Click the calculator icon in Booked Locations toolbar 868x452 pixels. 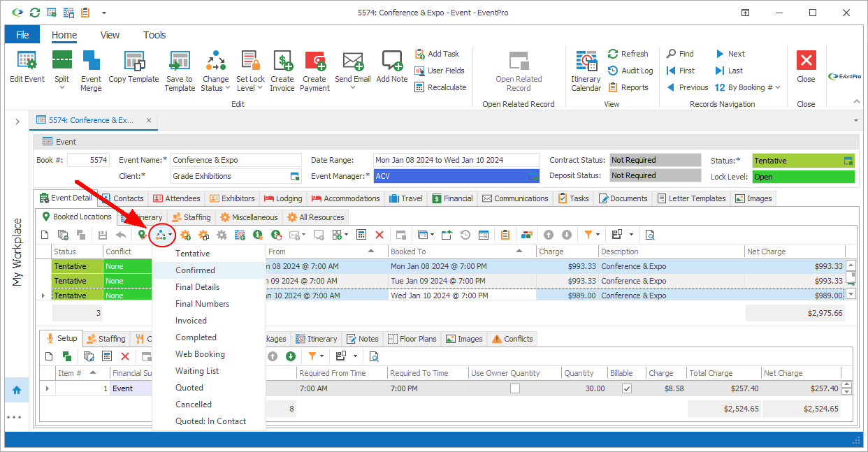361,235
